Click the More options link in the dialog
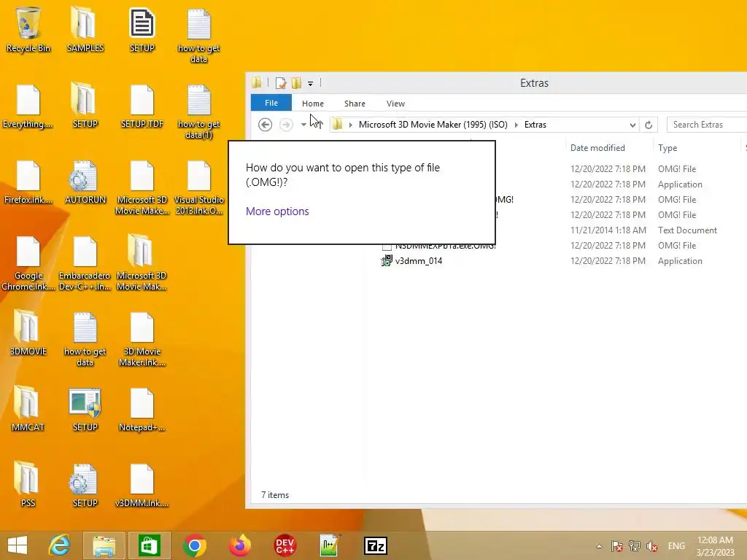The width and height of the screenshot is (747, 560). (277, 211)
